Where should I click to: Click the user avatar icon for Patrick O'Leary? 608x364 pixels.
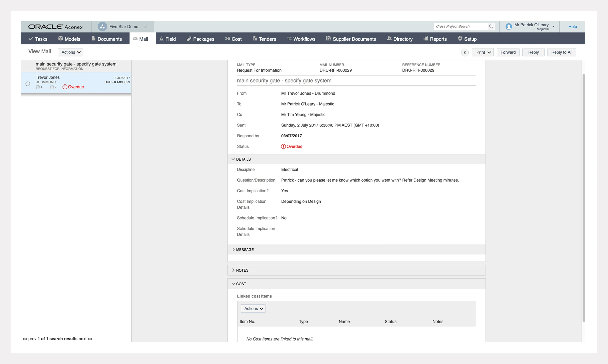[x=509, y=27]
